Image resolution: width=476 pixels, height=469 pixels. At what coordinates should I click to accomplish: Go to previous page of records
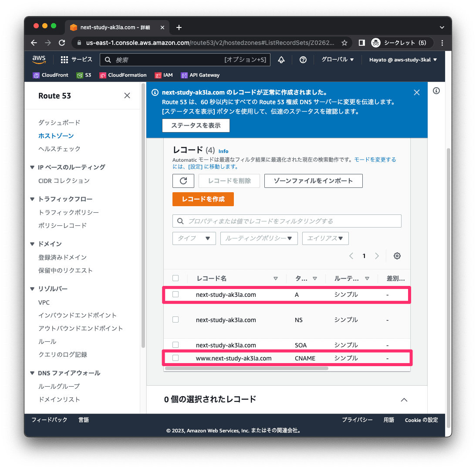[x=351, y=256]
